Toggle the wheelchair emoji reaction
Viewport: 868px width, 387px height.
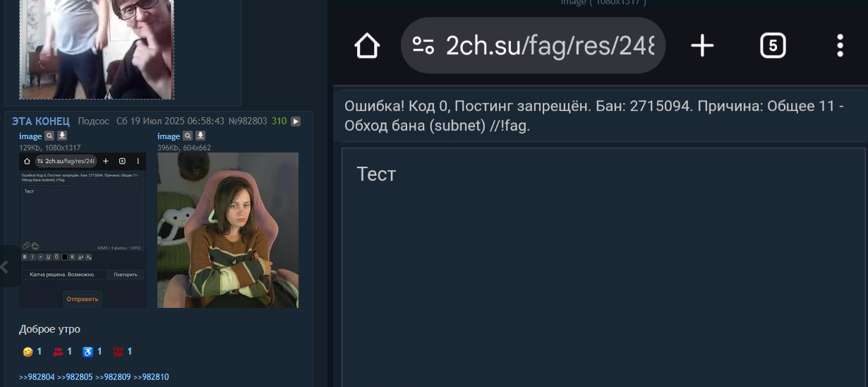92,352
